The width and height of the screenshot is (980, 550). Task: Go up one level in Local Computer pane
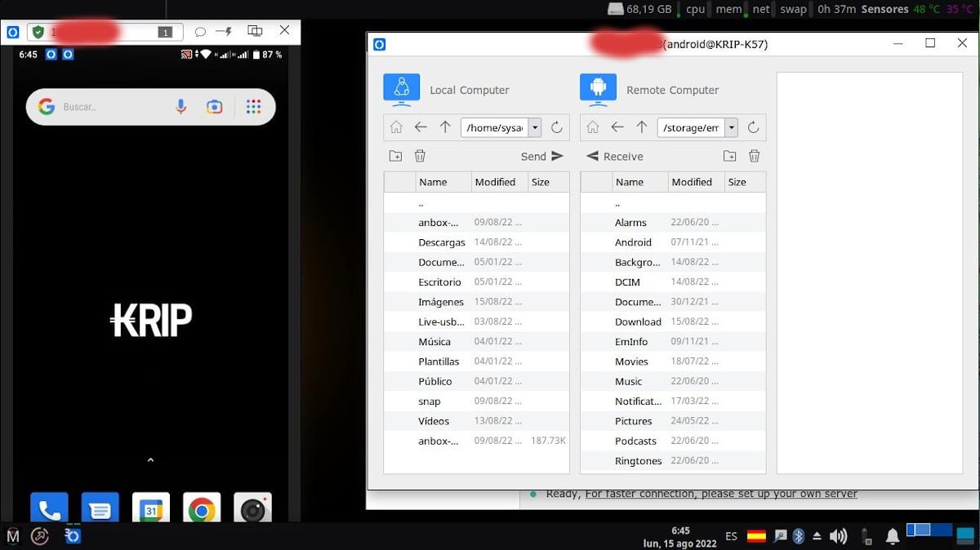coord(445,127)
